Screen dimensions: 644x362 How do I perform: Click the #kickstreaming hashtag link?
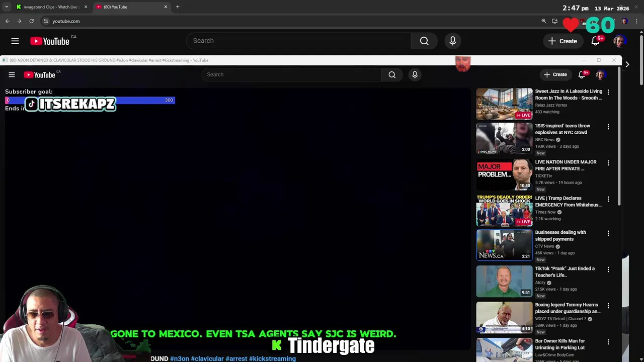(x=273, y=358)
